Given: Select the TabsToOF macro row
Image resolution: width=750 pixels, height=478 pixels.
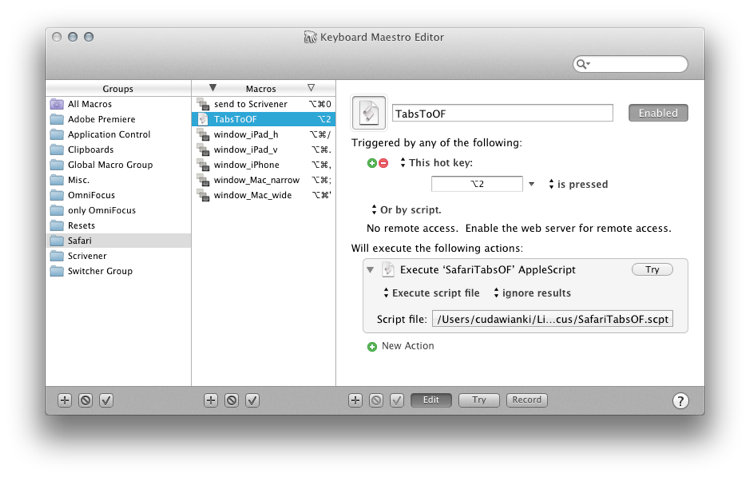Looking at the screenshot, I should 264,119.
